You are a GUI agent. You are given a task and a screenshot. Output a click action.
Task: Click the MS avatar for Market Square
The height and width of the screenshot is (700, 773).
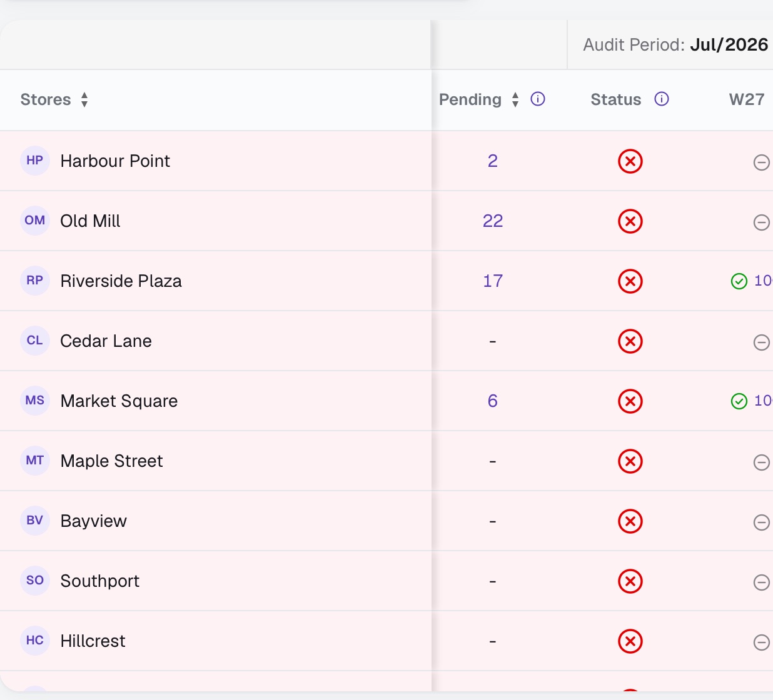point(35,401)
